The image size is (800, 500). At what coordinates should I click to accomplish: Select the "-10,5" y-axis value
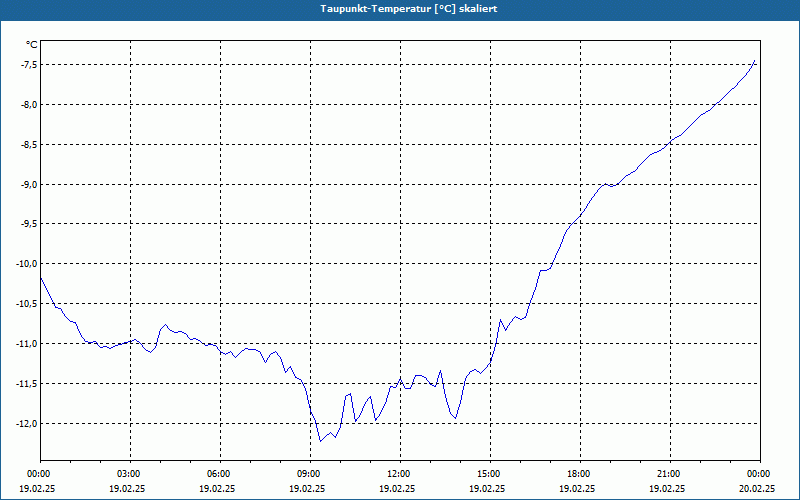click(25, 304)
